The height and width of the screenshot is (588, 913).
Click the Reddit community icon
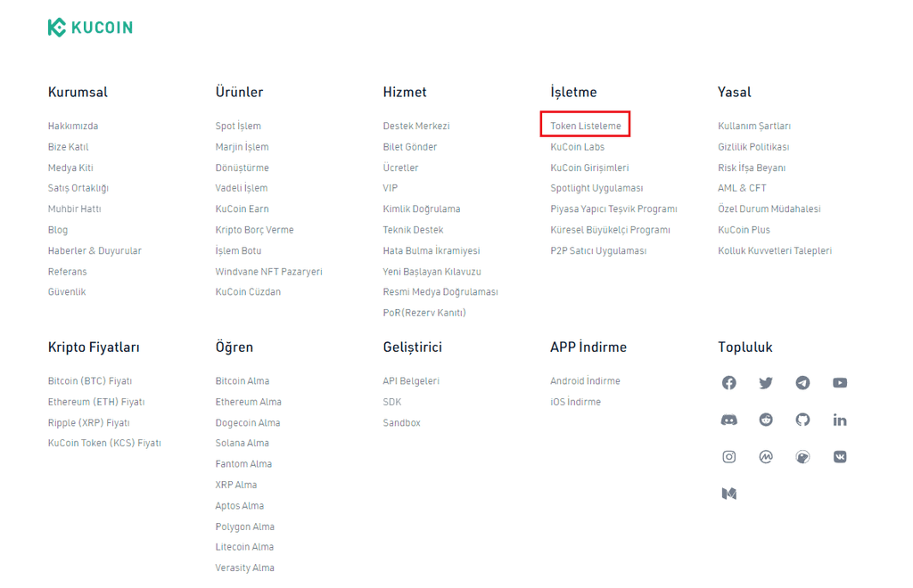pos(766,420)
